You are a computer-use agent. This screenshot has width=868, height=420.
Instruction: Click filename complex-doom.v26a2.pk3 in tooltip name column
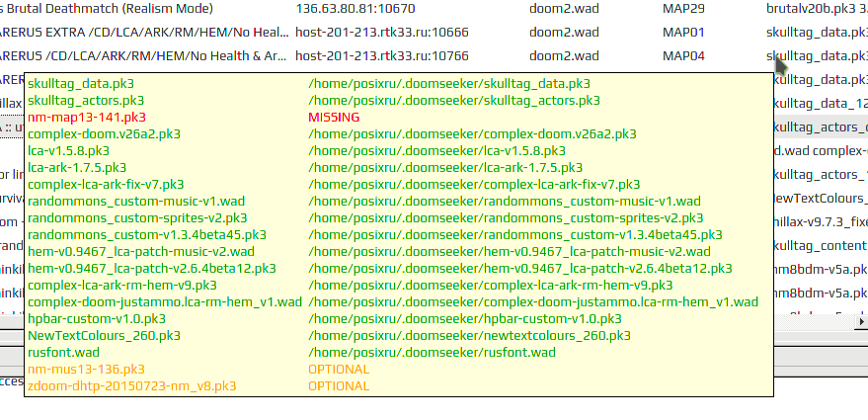[104, 134]
